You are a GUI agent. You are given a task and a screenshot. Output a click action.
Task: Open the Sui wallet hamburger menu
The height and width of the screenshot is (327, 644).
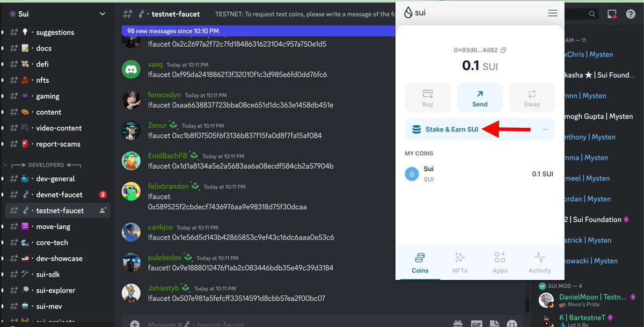pyautogui.click(x=552, y=13)
